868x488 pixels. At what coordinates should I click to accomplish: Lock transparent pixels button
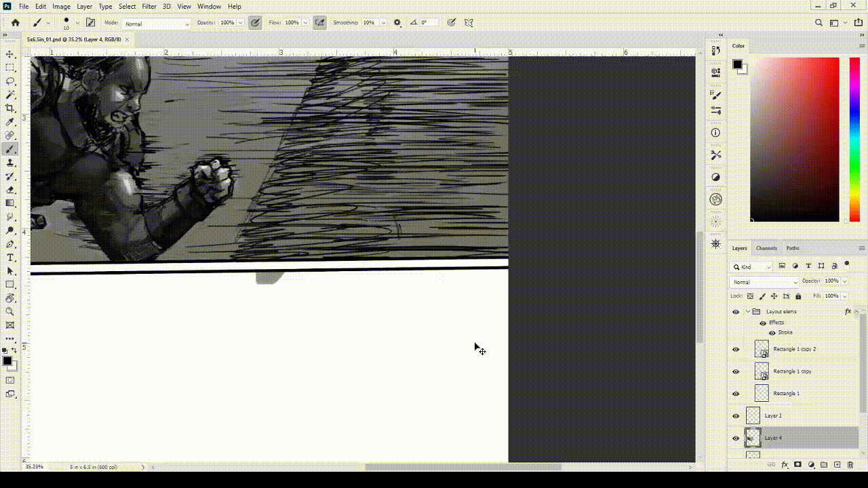click(x=750, y=296)
